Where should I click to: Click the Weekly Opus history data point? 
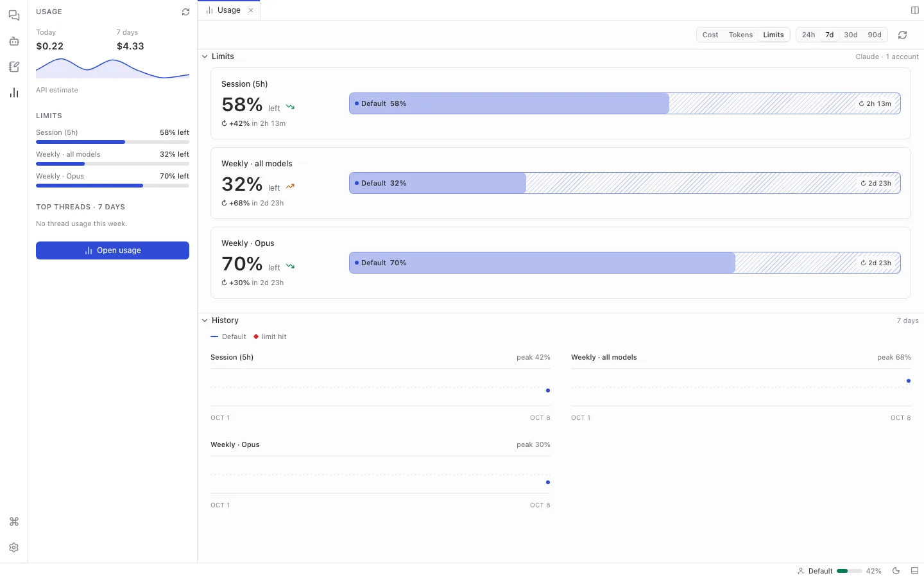548,482
